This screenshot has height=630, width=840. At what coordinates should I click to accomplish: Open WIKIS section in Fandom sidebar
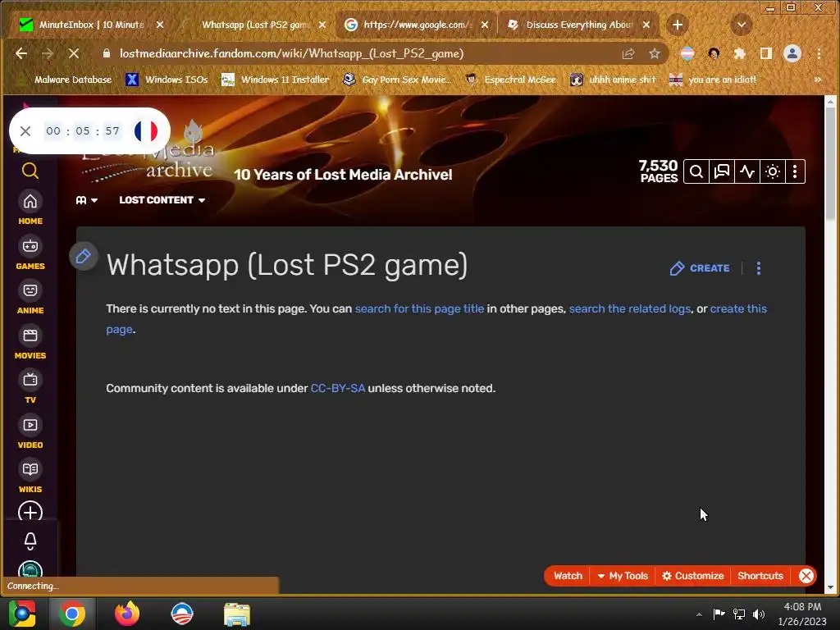point(30,477)
